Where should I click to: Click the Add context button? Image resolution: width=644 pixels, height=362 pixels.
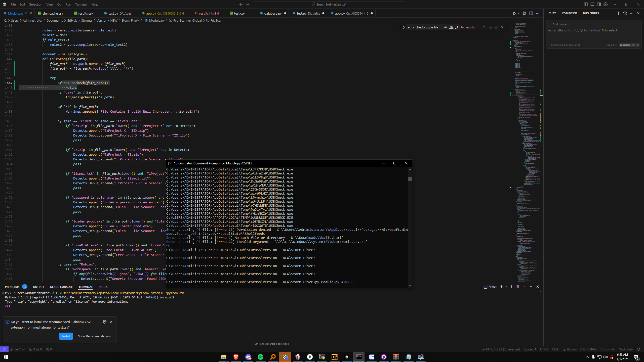pyautogui.click(x=559, y=24)
